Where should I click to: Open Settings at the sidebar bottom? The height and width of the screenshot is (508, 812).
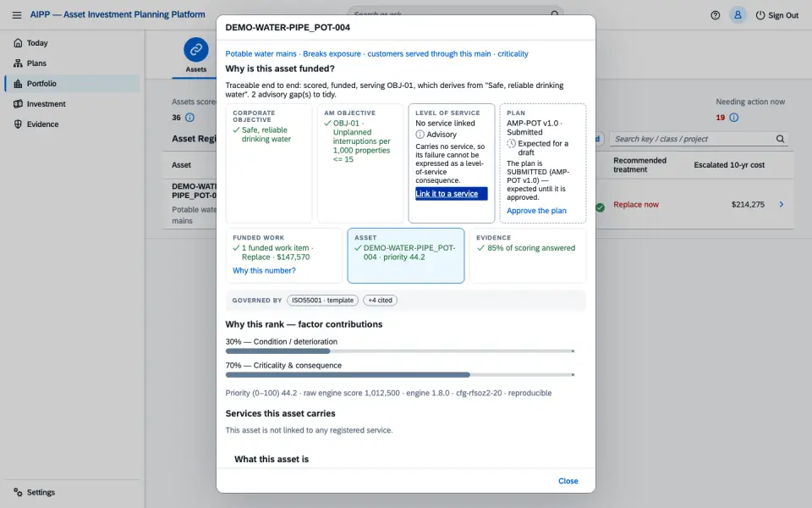[73, 492]
